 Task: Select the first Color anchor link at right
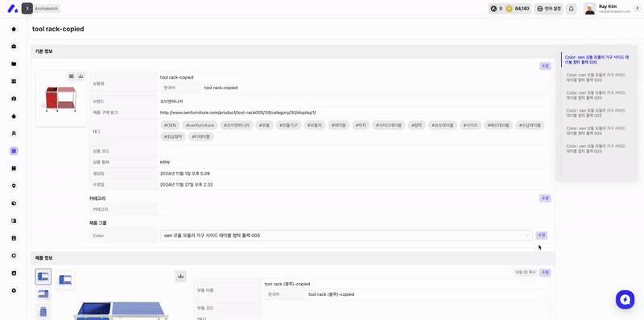pos(597,59)
